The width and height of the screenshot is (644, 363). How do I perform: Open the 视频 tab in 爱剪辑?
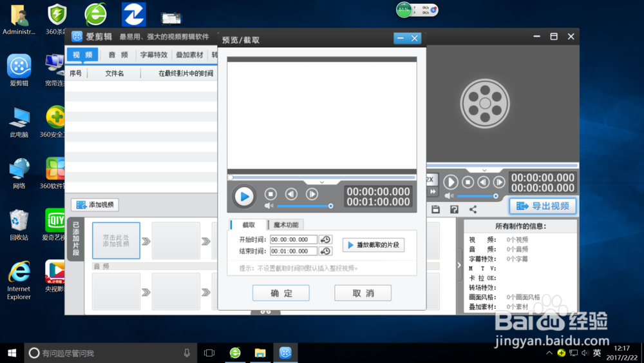click(x=82, y=55)
